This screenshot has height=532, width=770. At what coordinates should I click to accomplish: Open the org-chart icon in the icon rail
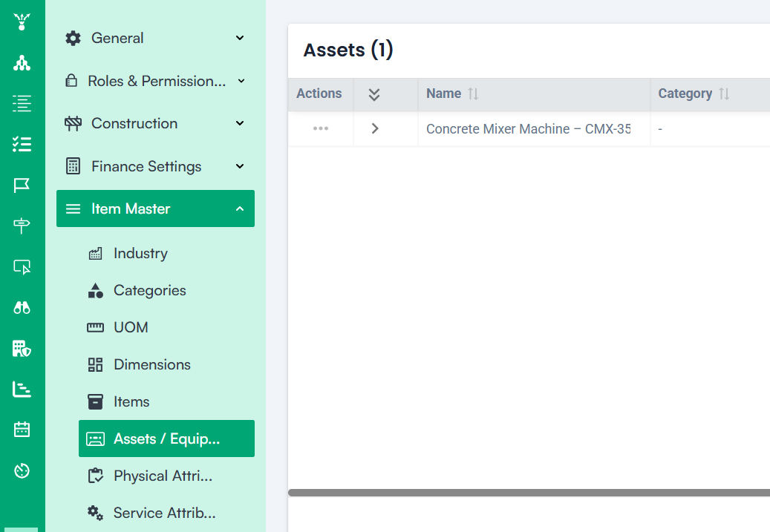(22, 63)
